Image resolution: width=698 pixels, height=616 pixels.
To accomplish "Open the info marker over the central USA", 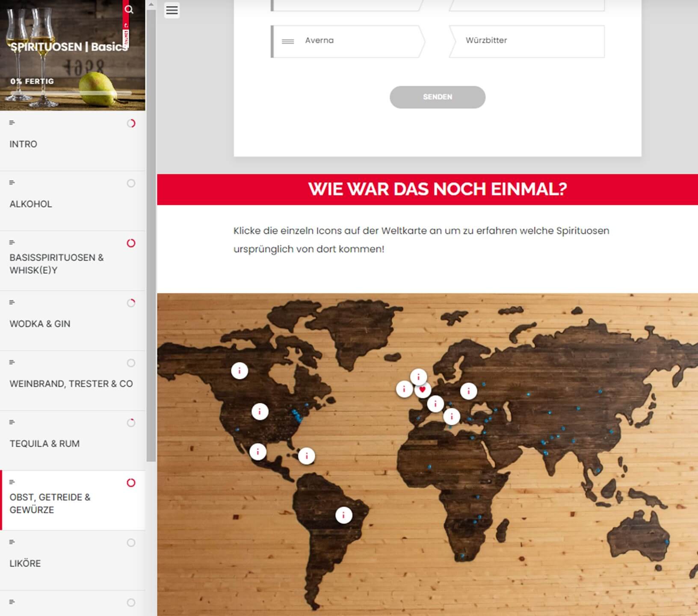I will coord(260,412).
